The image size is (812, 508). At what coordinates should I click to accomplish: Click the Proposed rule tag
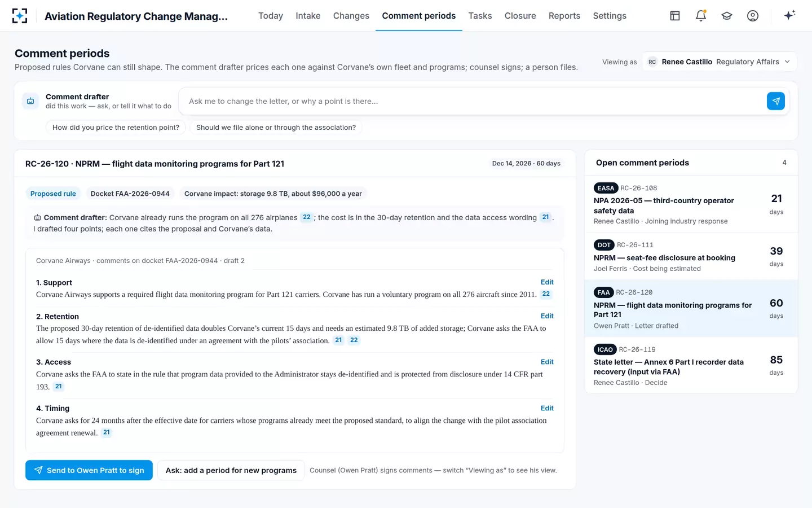(53, 194)
